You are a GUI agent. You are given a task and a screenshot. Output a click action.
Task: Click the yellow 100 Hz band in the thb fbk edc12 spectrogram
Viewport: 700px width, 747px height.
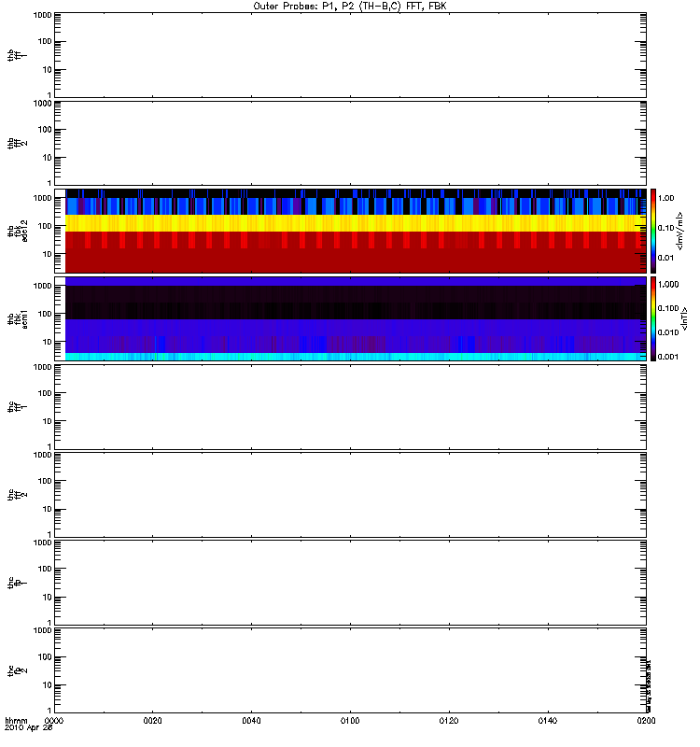pyautogui.click(x=356, y=223)
